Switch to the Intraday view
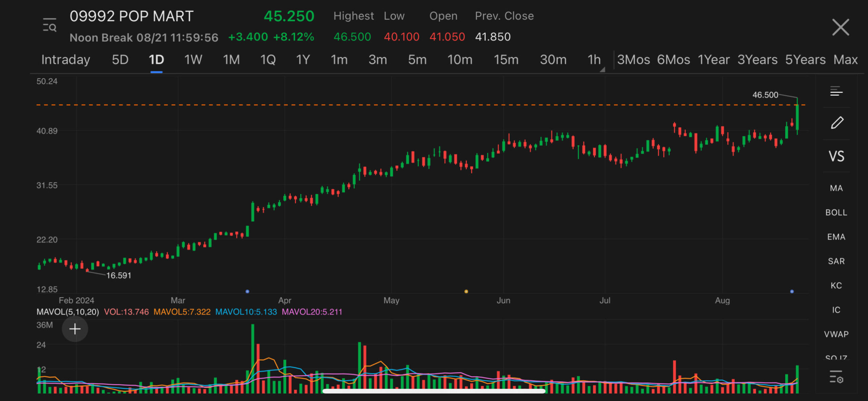 (65, 59)
